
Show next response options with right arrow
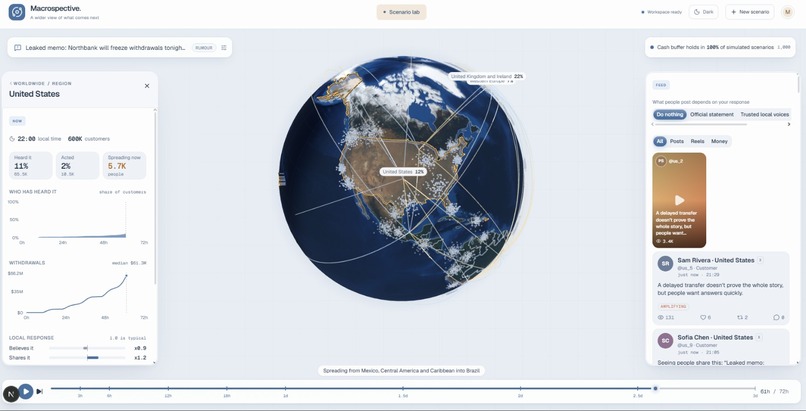[789, 124]
